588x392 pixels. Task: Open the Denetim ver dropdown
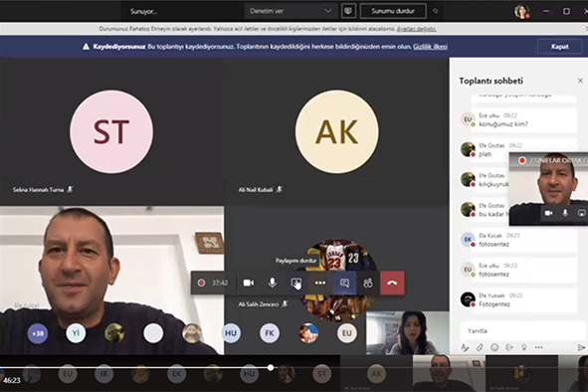tap(291, 11)
